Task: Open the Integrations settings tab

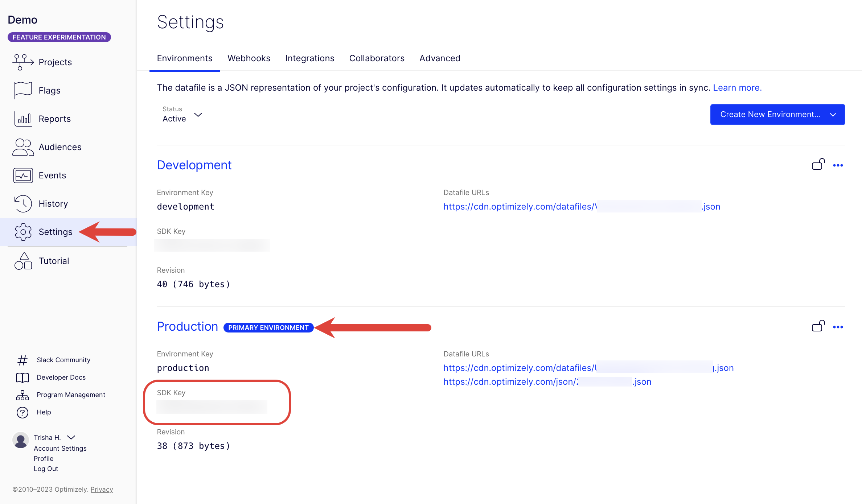Action: (310, 58)
